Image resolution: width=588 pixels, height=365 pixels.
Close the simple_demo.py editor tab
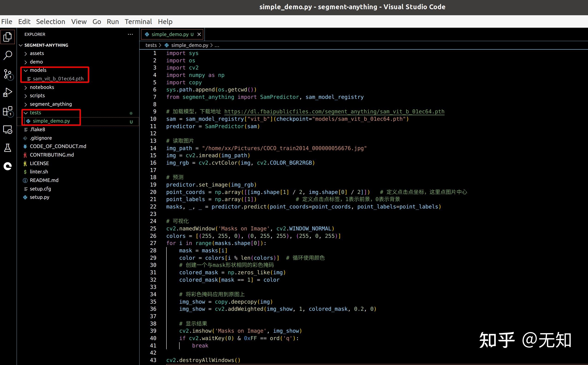199,34
